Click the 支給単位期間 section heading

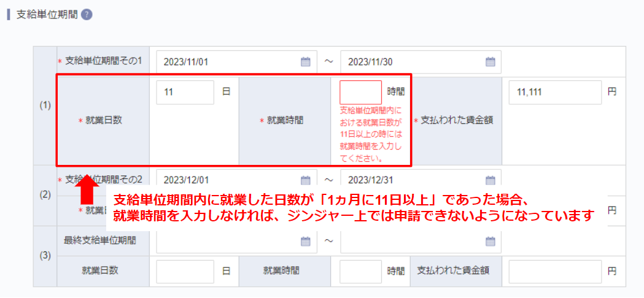47,15
